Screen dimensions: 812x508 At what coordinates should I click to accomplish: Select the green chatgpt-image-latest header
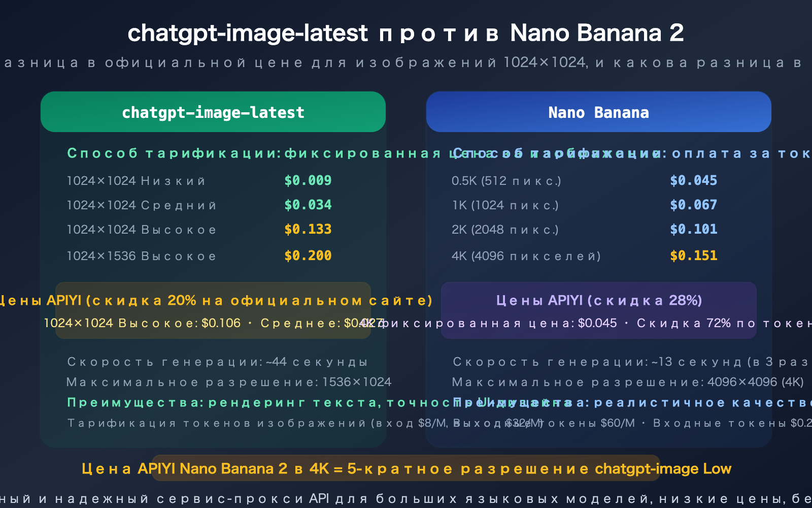click(x=213, y=112)
